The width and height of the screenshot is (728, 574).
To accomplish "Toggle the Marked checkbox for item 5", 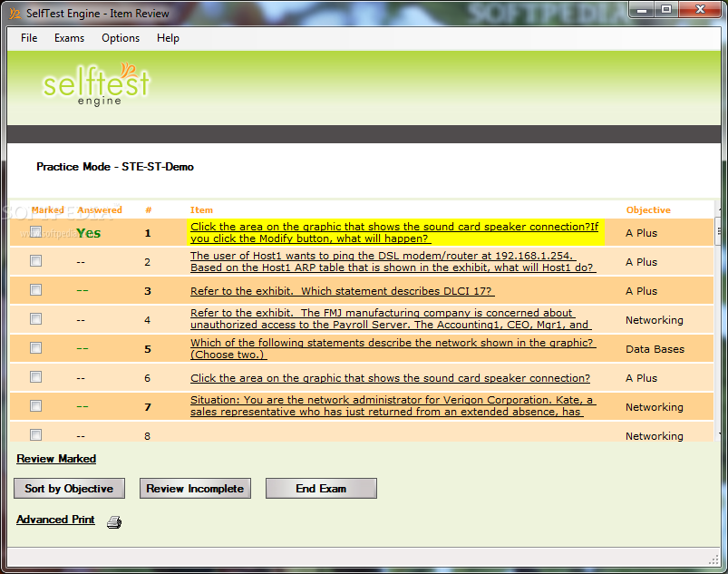I will point(35,348).
